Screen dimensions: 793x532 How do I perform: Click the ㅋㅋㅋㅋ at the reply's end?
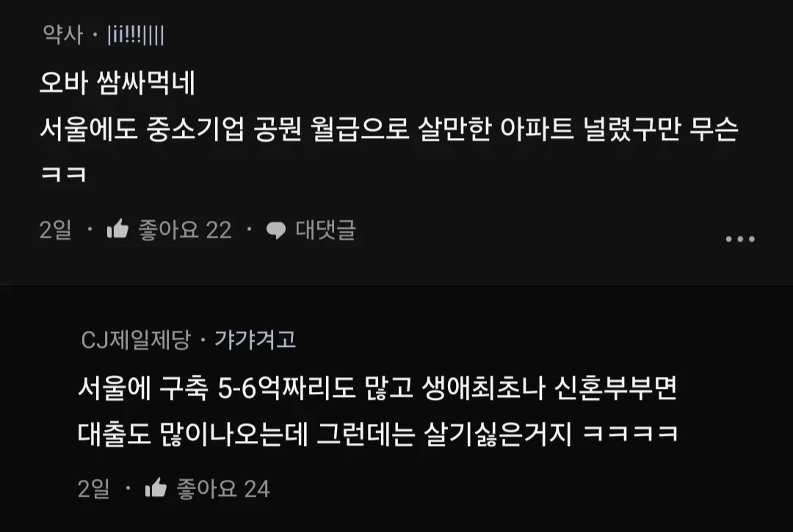click(x=630, y=434)
